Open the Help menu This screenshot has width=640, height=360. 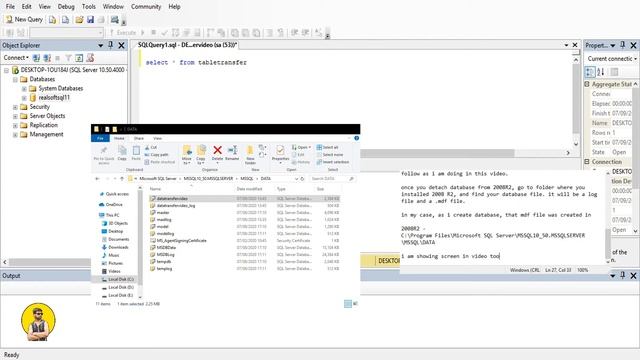pos(174,7)
